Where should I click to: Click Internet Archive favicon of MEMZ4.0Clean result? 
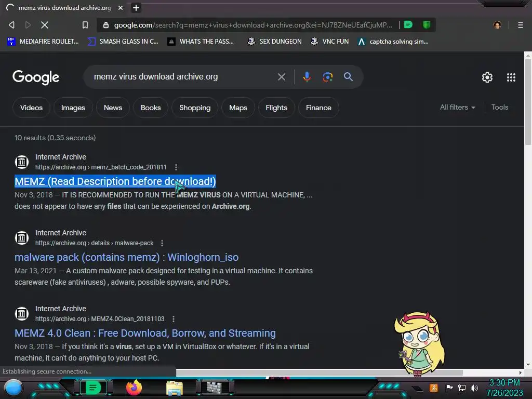pos(22,314)
